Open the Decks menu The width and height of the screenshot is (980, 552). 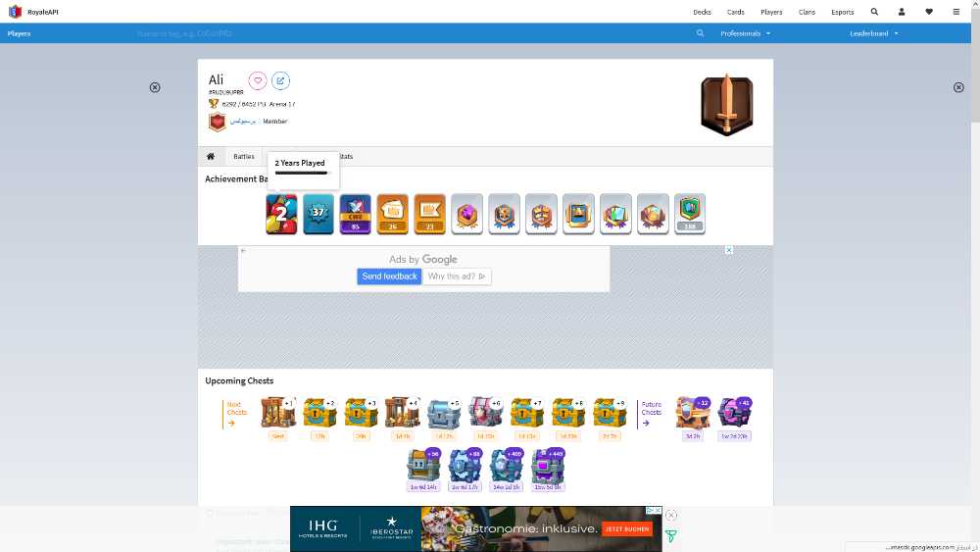702,12
